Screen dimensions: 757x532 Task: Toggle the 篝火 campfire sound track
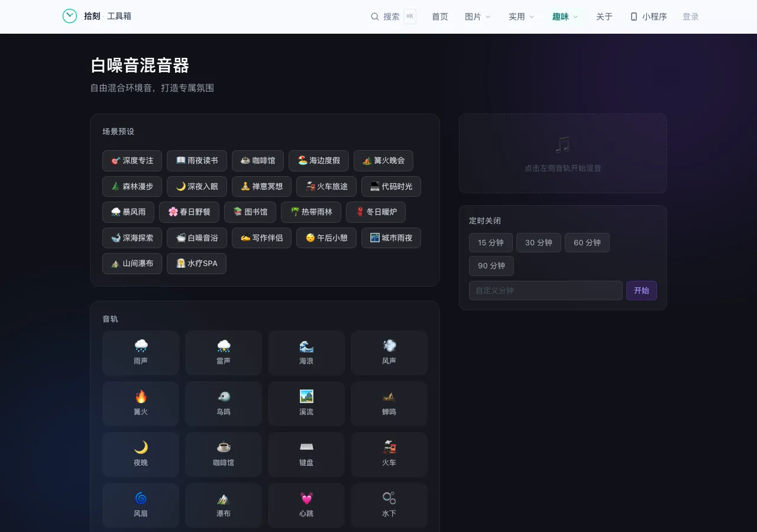(141, 404)
